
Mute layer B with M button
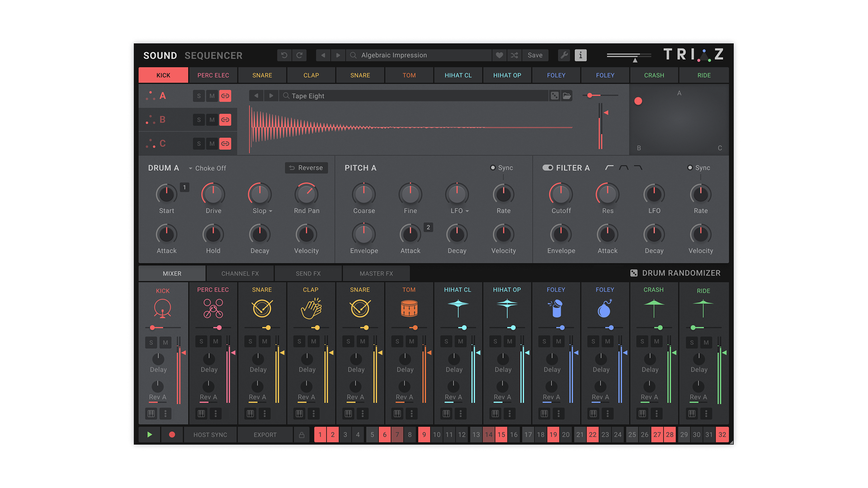212,120
